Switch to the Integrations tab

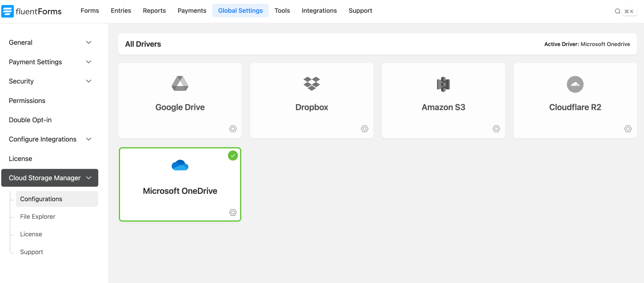click(x=319, y=11)
